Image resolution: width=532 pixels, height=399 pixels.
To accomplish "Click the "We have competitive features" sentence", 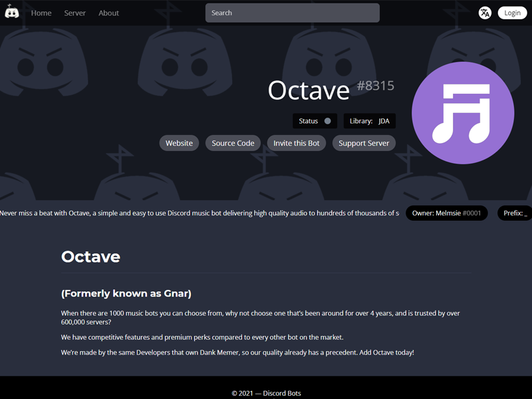I will click(x=202, y=337).
